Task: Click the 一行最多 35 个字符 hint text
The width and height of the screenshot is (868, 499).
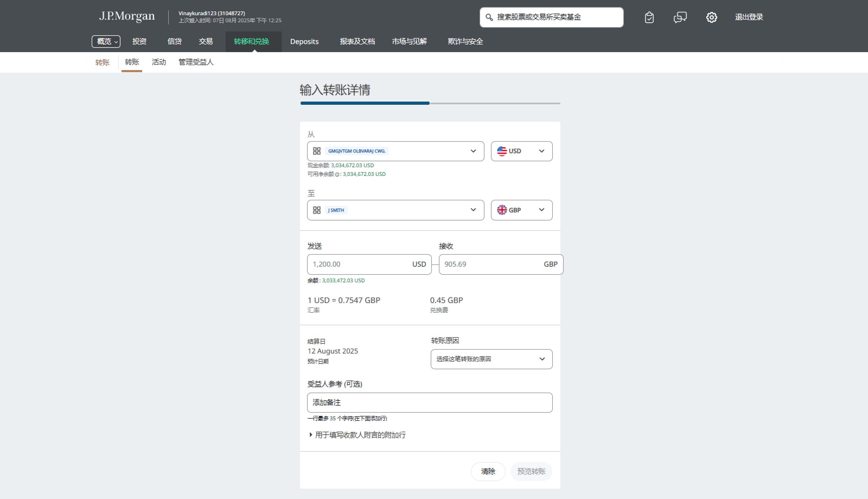Action: (347, 418)
